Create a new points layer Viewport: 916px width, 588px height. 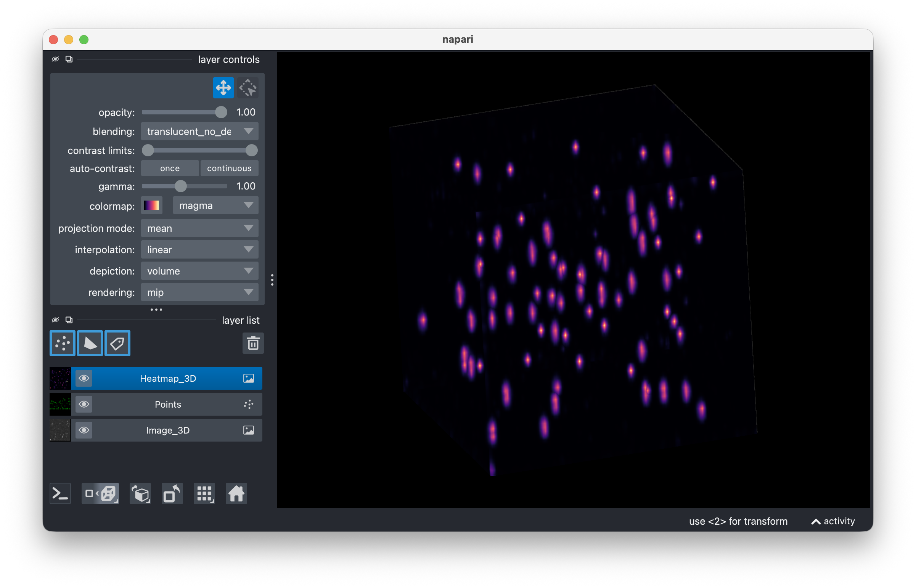point(63,343)
